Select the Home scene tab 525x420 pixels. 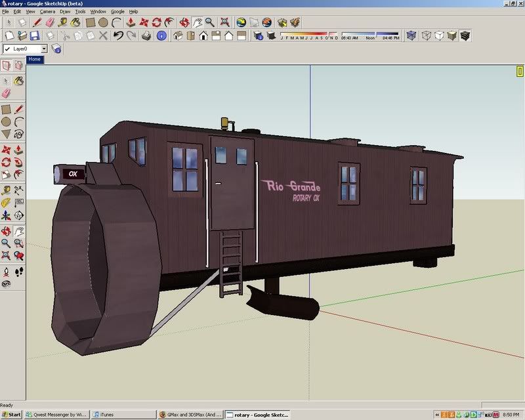[x=35, y=59]
